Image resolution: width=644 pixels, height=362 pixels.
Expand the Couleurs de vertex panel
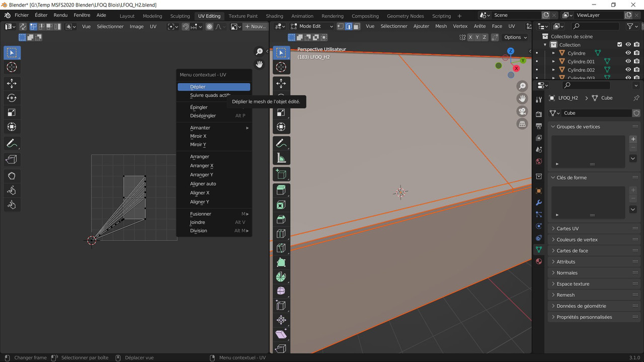click(x=594, y=239)
